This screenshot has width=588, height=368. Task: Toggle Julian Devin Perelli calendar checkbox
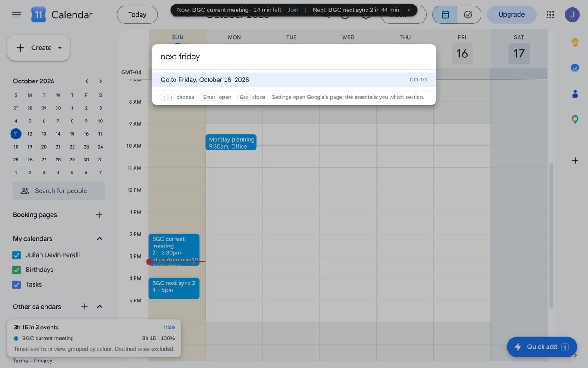[17, 255]
